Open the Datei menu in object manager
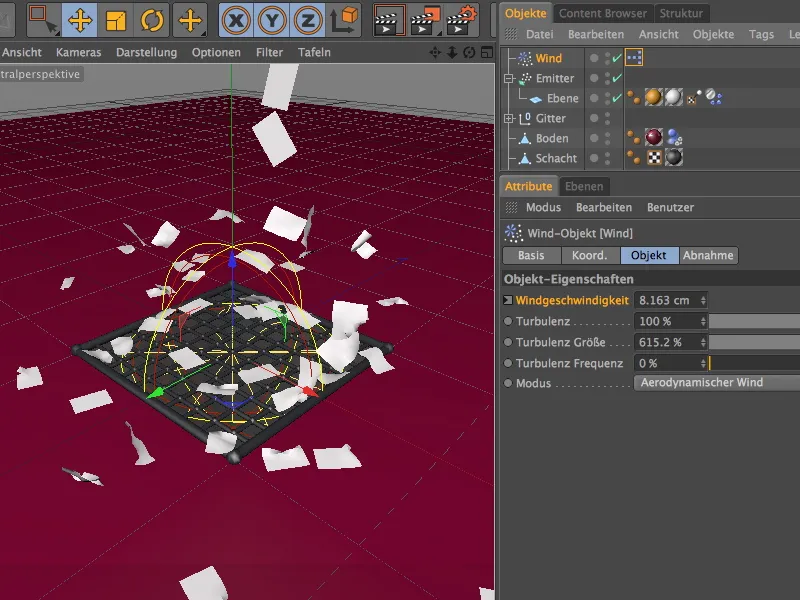Screen dimensions: 800x600 (x=539, y=34)
